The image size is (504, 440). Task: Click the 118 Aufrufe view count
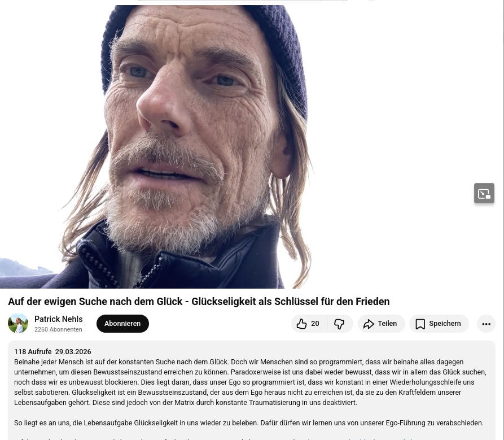coord(33,351)
